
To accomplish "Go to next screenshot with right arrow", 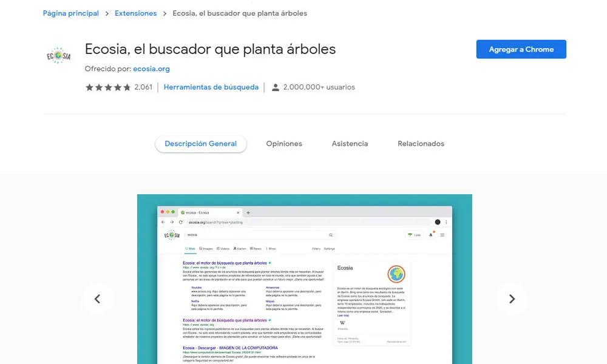I will pos(512,299).
